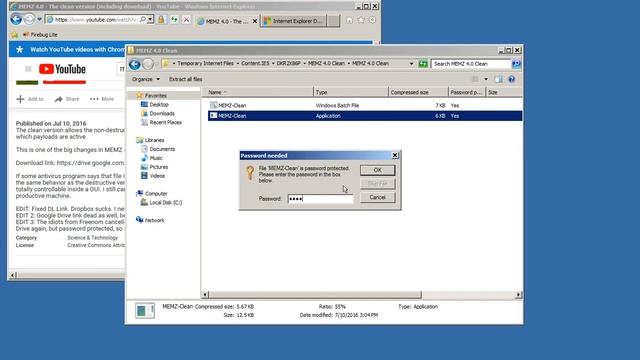Click the Search MEMZ 4.0 Clean box
640x360 pixels.
tap(471, 64)
